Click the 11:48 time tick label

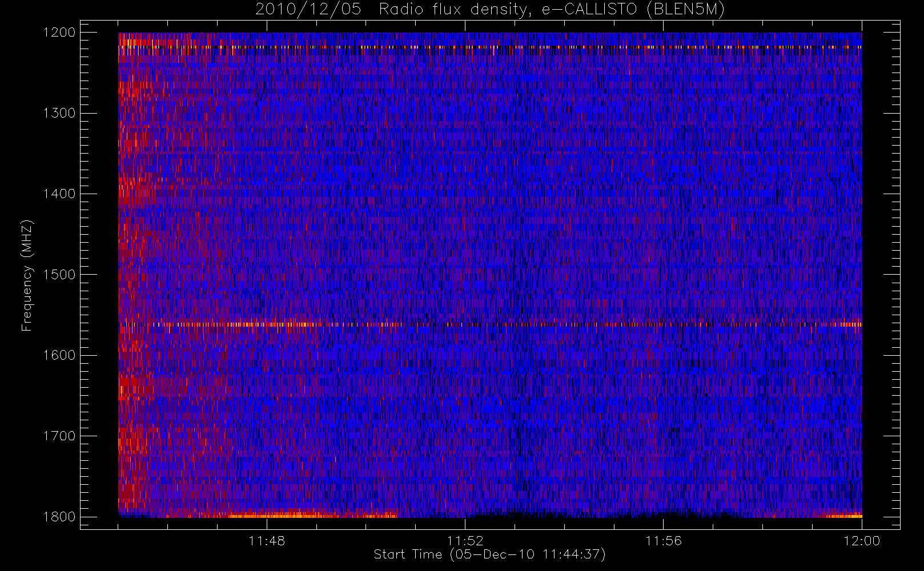[x=267, y=541]
